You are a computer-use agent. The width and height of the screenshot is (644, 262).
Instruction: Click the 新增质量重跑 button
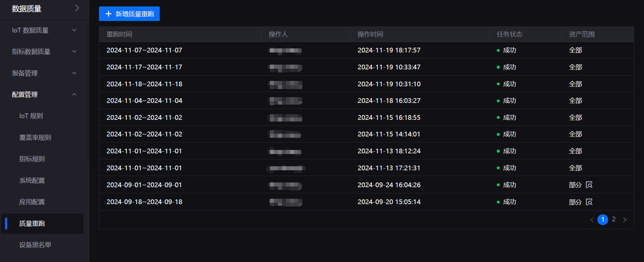click(129, 14)
